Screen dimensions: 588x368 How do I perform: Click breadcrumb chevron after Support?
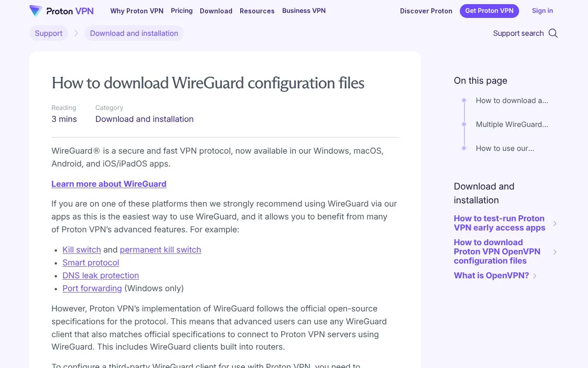pos(76,33)
